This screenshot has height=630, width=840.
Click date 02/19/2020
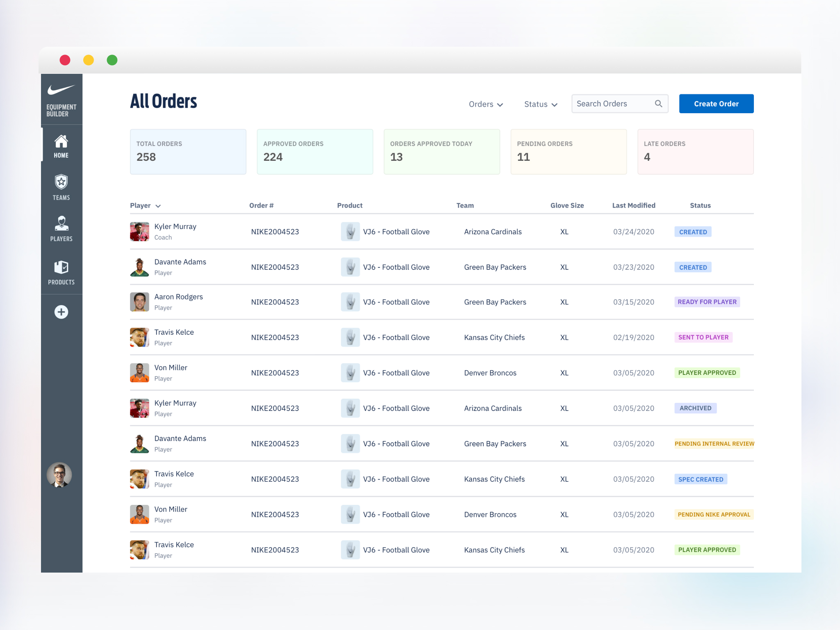[633, 338]
